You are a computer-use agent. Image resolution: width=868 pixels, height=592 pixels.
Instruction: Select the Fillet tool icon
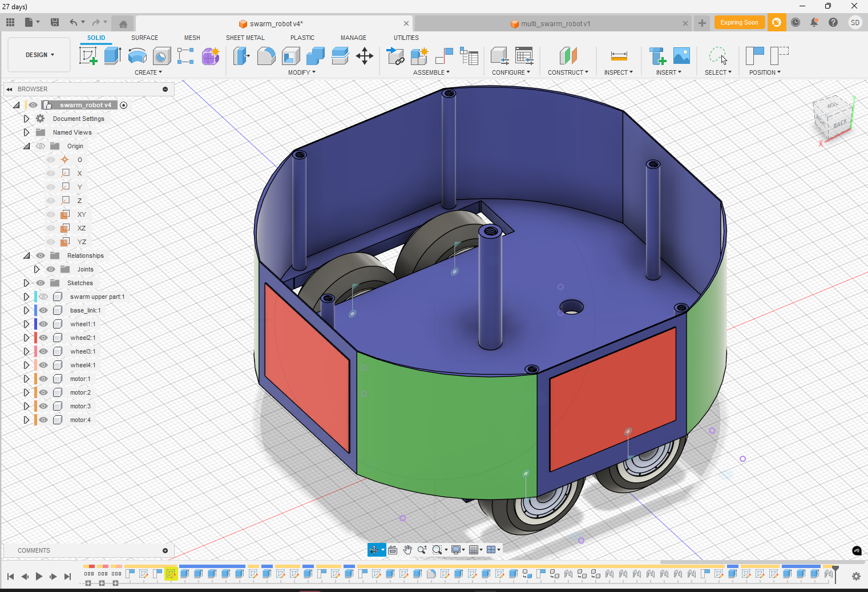(x=266, y=56)
